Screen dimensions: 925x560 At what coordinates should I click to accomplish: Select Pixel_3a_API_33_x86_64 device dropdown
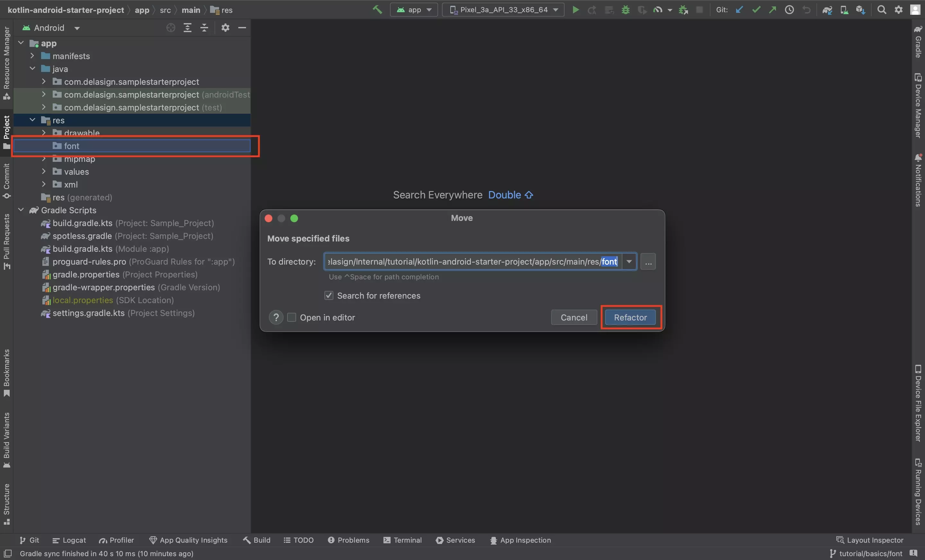point(505,9)
